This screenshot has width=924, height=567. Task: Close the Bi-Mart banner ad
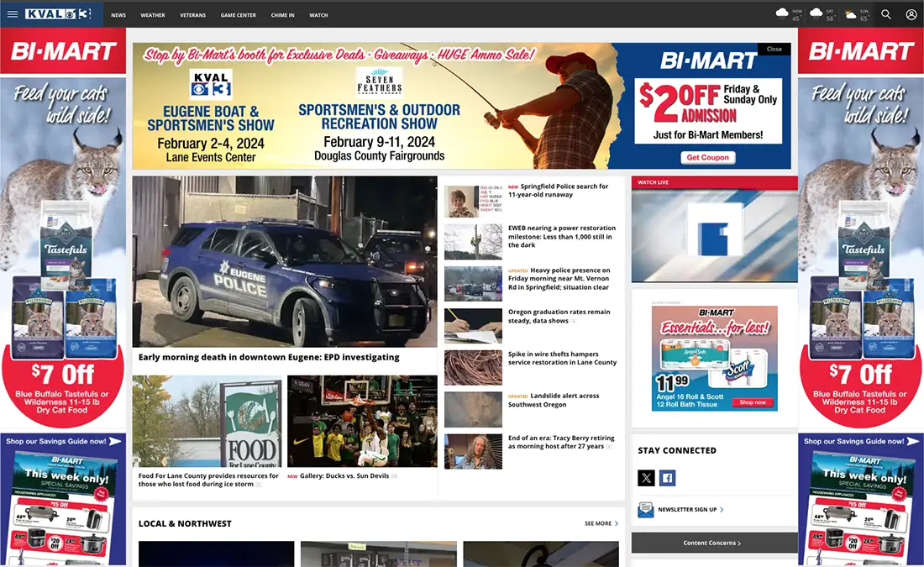(774, 49)
